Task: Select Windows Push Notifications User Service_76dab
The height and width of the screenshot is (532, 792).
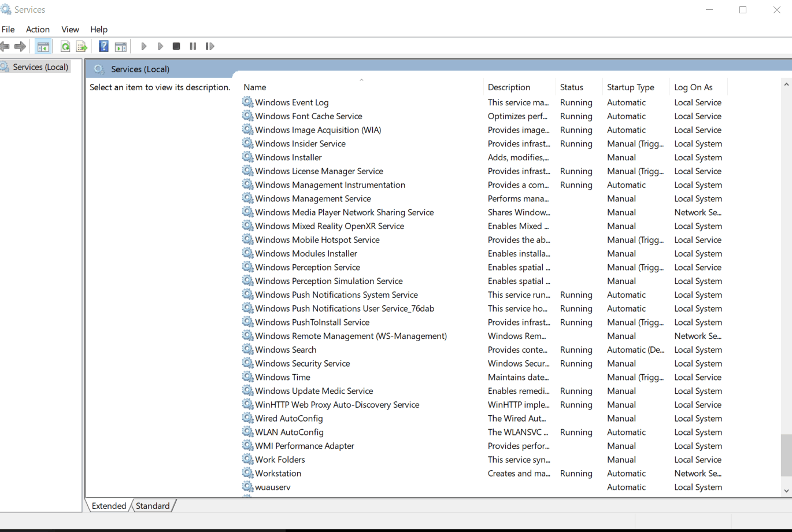Action: pyautogui.click(x=345, y=309)
